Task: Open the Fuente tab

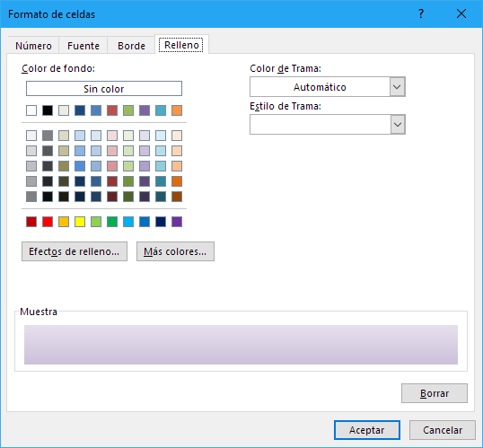Action: click(x=83, y=46)
